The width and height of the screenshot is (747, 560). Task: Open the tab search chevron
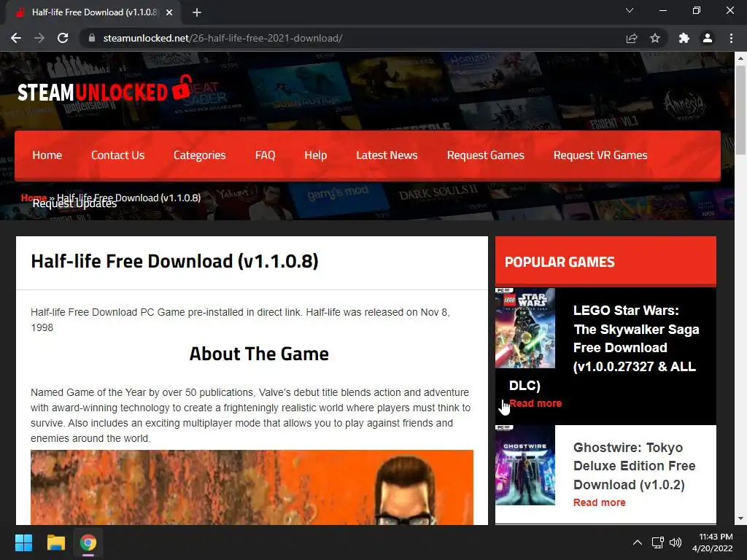click(x=630, y=10)
